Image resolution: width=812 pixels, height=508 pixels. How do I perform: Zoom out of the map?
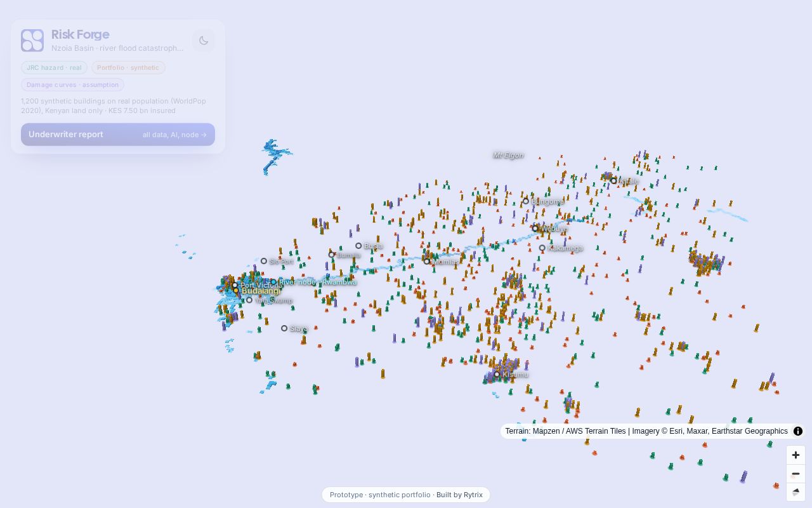point(796,474)
